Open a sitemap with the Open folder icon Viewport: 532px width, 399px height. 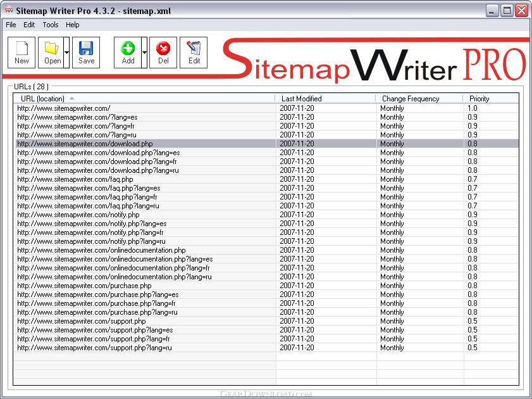tap(51, 53)
